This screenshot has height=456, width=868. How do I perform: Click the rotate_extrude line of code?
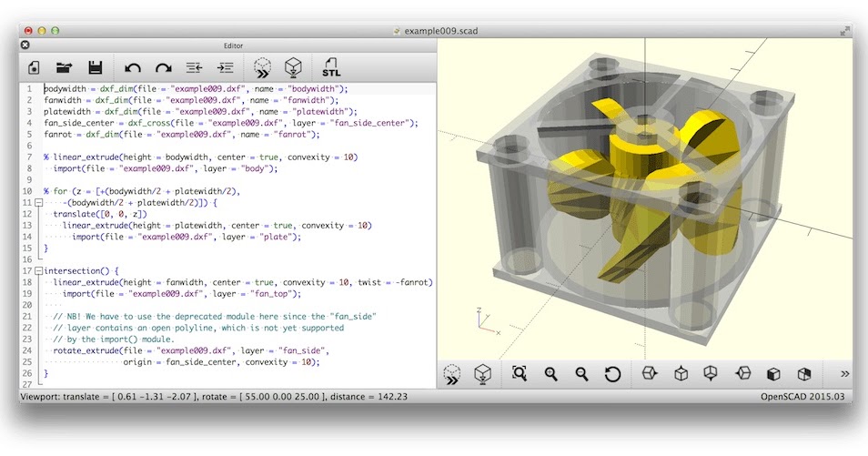click(x=191, y=350)
